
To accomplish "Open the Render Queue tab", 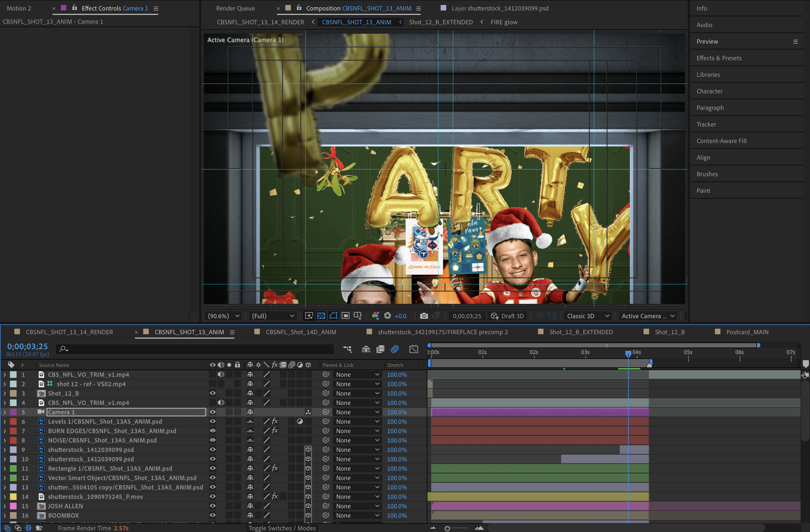I will [x=235, y=8].
